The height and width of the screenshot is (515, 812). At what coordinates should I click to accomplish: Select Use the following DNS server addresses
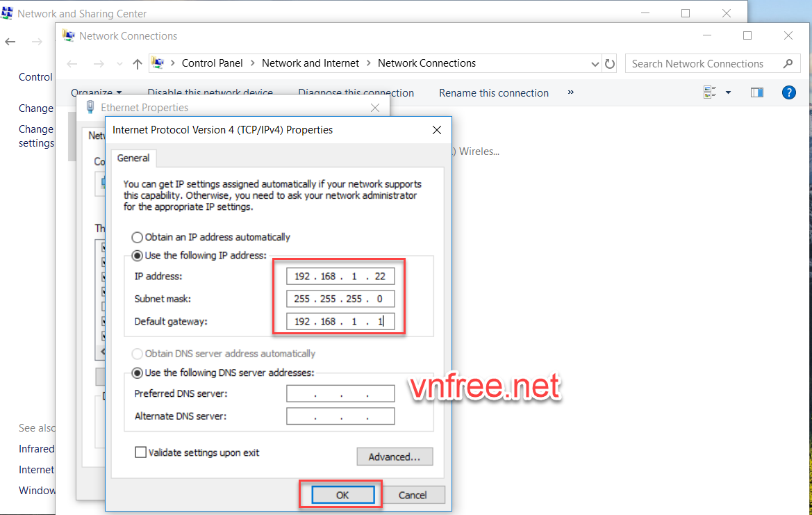[x=138, y=373]
